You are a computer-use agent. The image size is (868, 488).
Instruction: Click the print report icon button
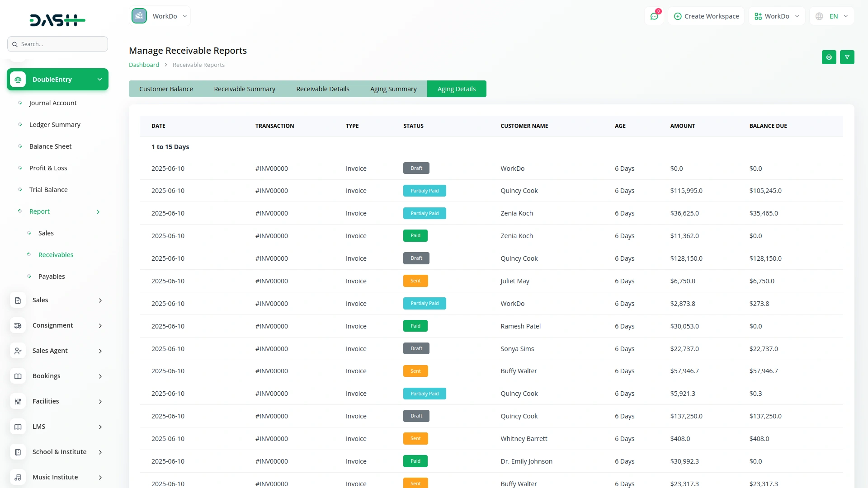pyautogui.click(x=829, y=57)
